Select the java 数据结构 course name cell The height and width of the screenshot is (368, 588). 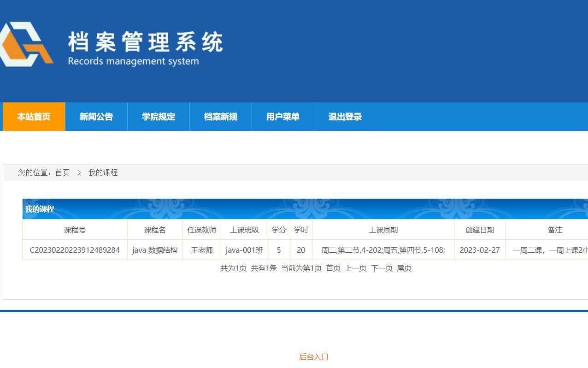[155, 249]
